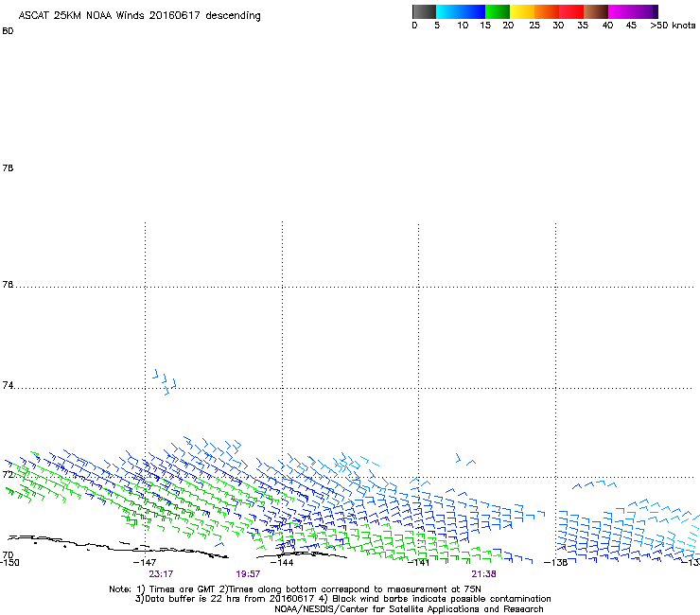This screenshot has width=700, height=615.
Task: Click the swath time '19:57'
Action: point(248,574)
